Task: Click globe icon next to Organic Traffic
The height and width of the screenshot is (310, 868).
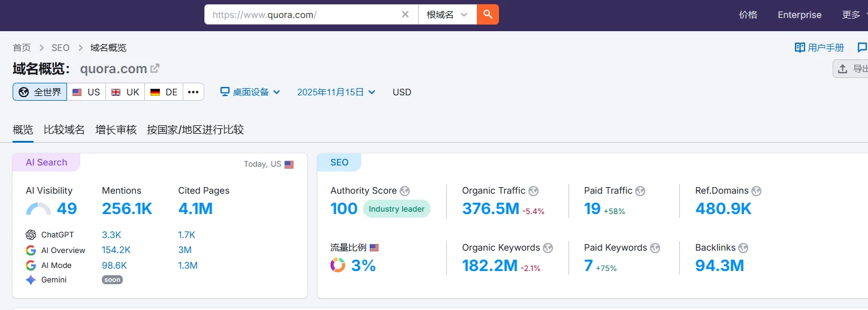Action: click(x=534, y=191)
